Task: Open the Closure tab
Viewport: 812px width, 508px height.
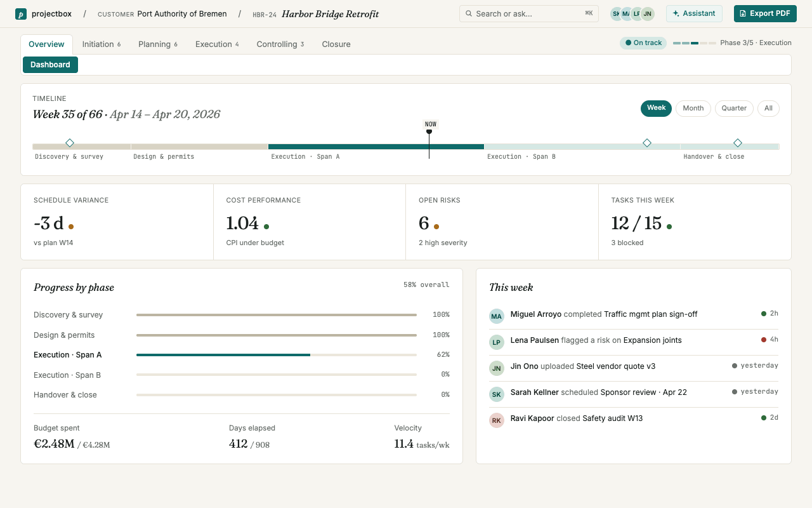Action: point(336,44)
